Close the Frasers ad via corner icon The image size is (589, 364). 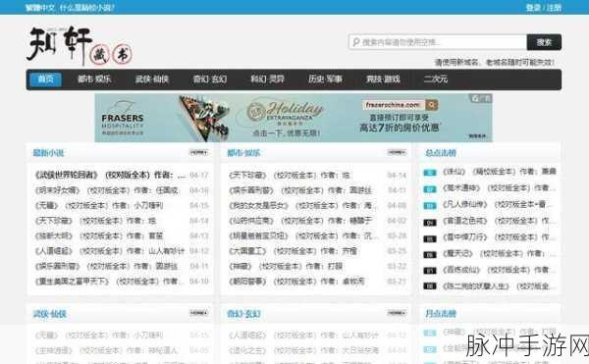[481, 98]
